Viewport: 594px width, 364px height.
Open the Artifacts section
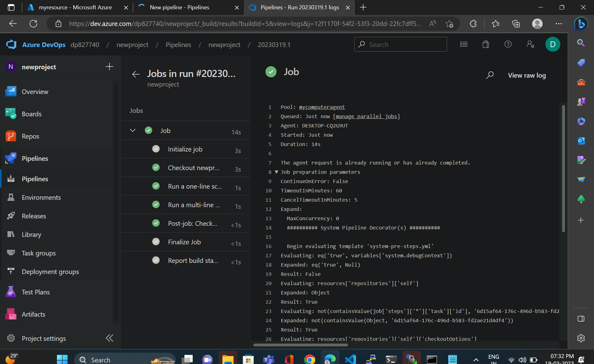click(x=33, y=314)
